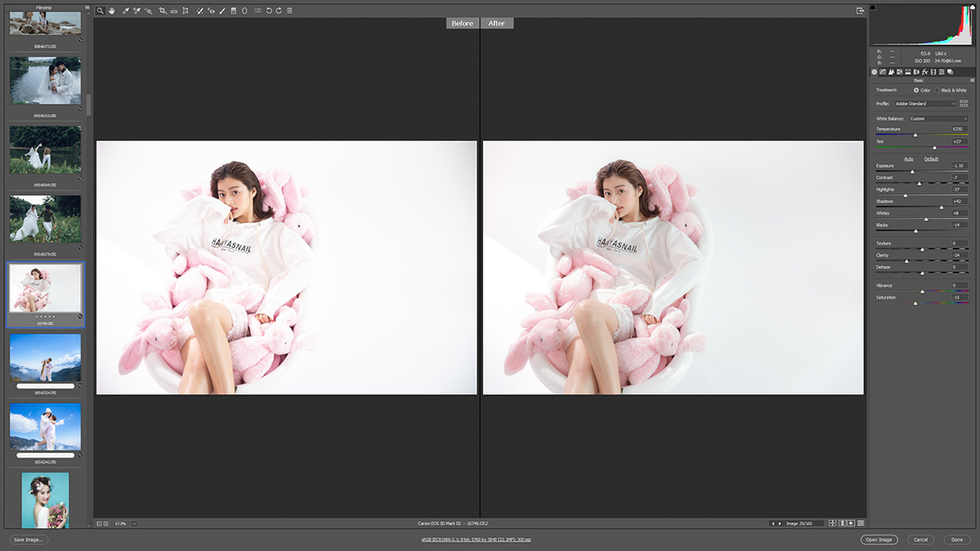The width and height of the screenshot is (980, 551).
Task: Open the White Balance dropdown set to Custom
Action: pyautogui.click(x=938, y=118)
